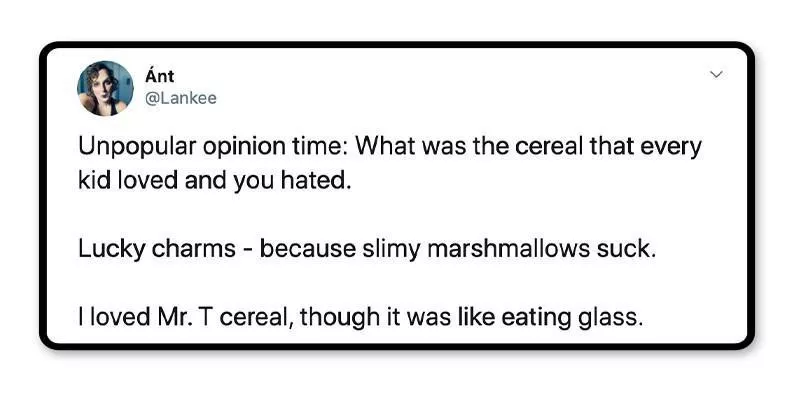The width and height of the screenshot is (800, 400).
Task: Click "cereal," in the last line
Action: 257,318
